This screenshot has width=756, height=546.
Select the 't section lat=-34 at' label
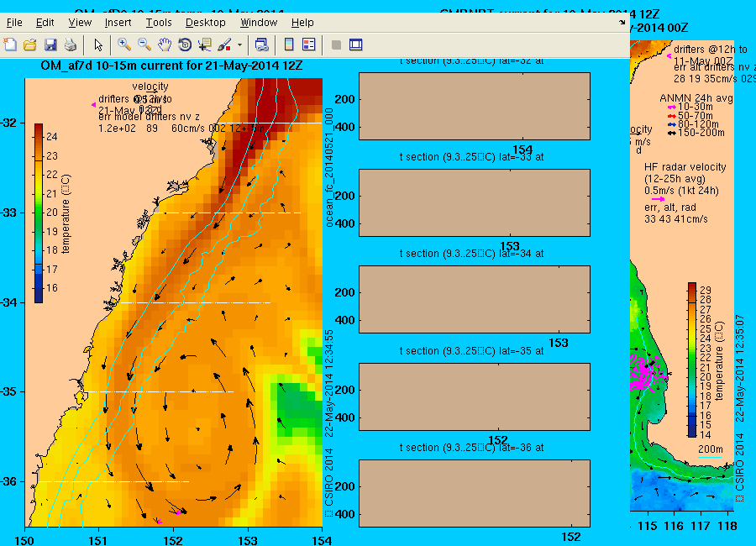471,253
